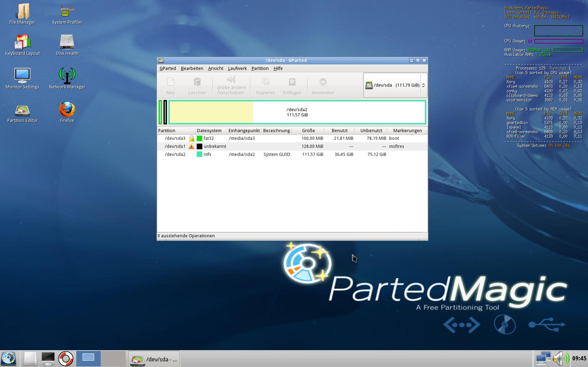Open the GParted window menu icon in titlebar
The image size is (588, 367).
point(161,60)
